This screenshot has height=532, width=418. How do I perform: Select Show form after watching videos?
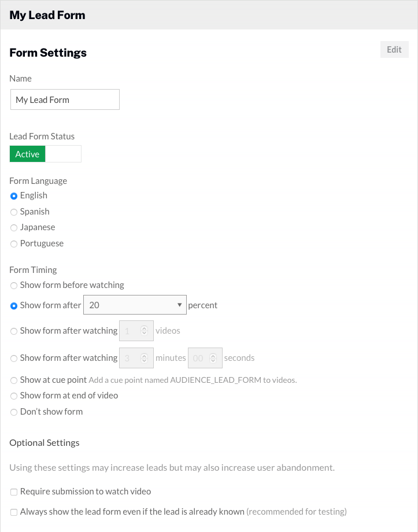[13, 331]
